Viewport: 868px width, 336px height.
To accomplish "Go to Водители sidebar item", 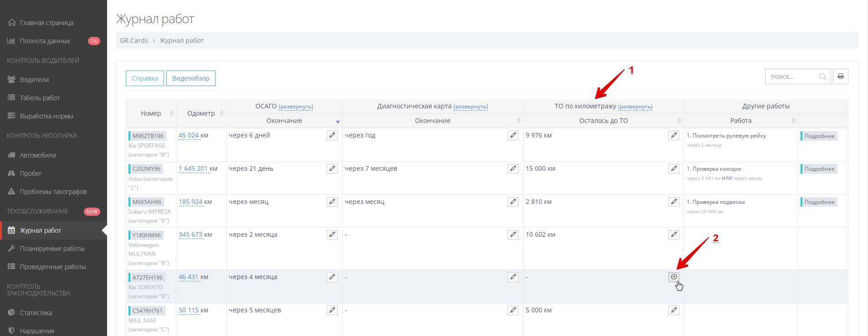I will click(x=34, y=80).
